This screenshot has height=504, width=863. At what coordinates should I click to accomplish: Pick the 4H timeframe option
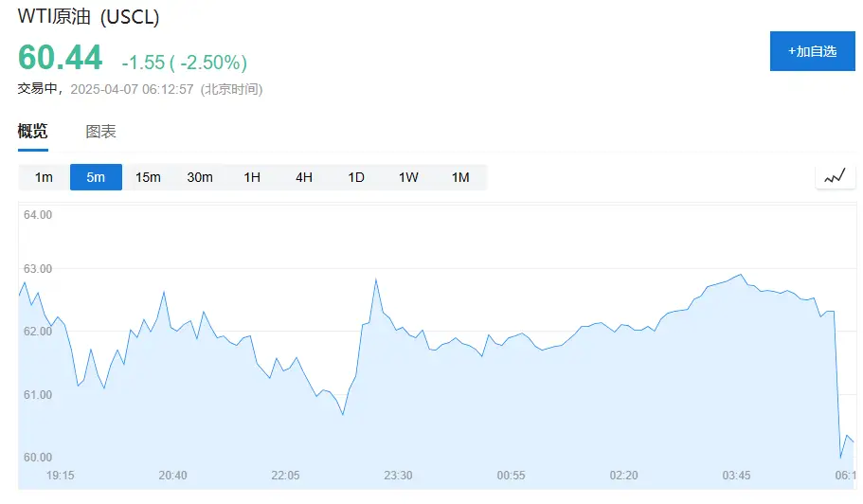304,177
